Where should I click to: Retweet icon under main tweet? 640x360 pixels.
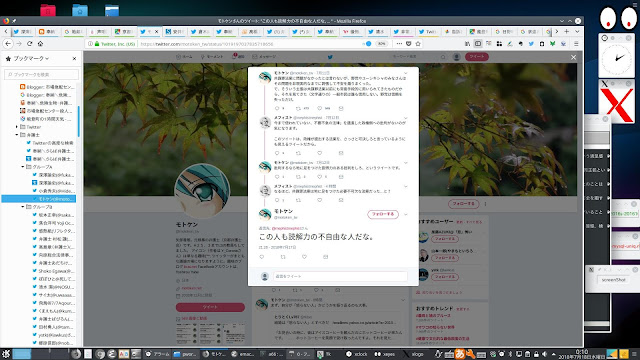[x=283, y=257]
